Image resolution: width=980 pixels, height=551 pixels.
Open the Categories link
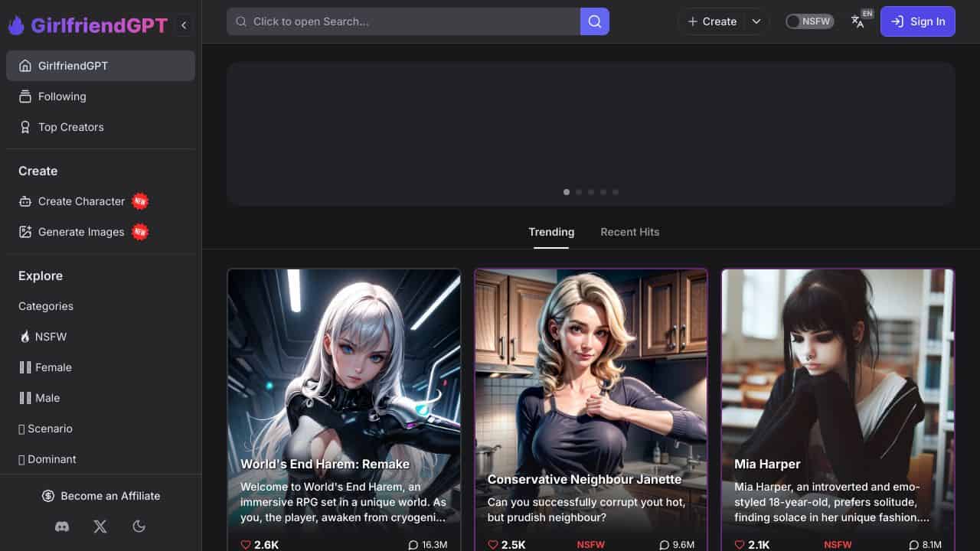[x=46, y=306]
